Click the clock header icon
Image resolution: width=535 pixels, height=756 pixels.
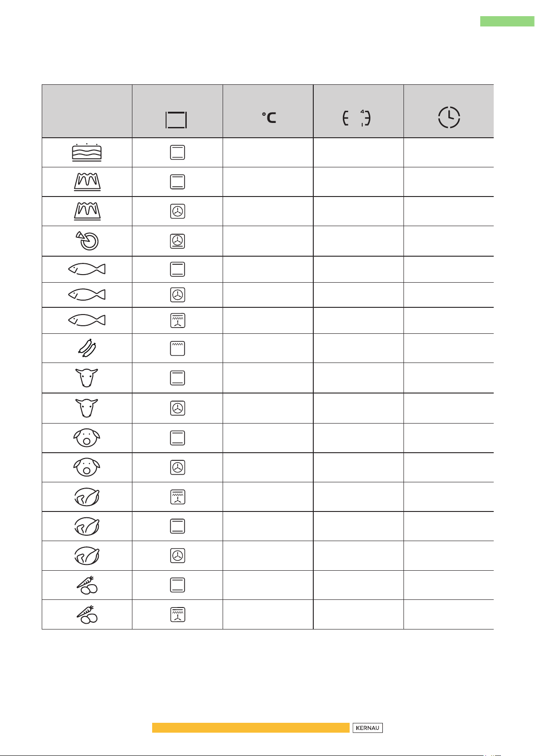(x=449, y=118)
